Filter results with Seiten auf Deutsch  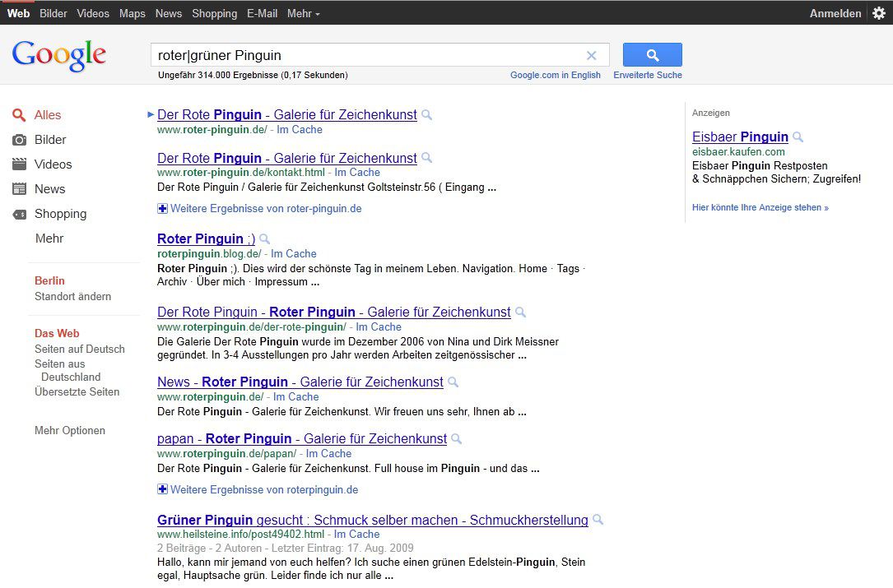coord(79,349)
